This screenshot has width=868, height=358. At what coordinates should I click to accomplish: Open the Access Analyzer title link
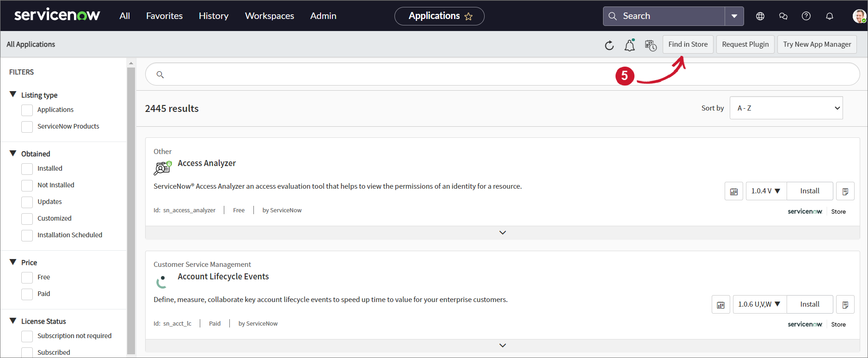207,163
